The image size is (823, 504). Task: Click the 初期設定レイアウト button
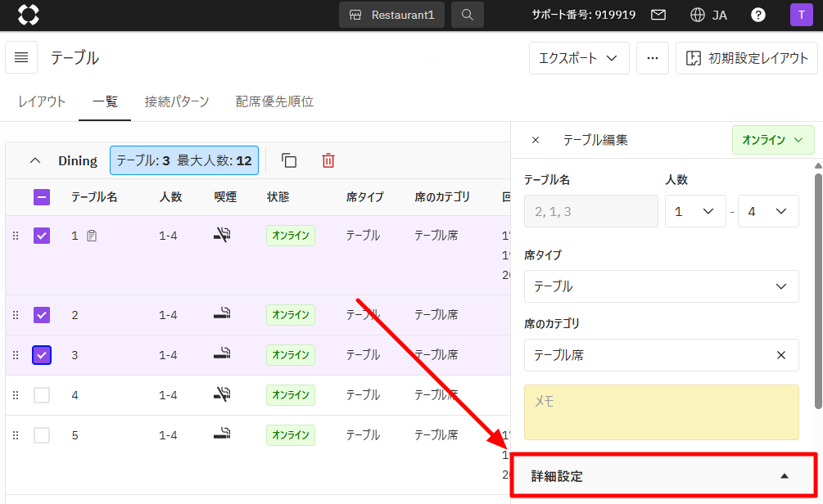pyautogui.click(x=746, y=58)
